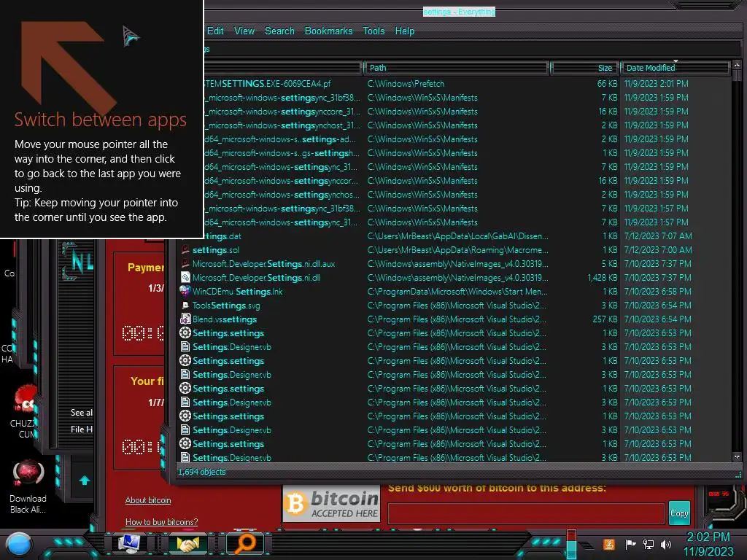Click the 11/9/2023 2:01 PM date cell
The height and width of the screenshot is (560, 747).
tap(656, 84)
